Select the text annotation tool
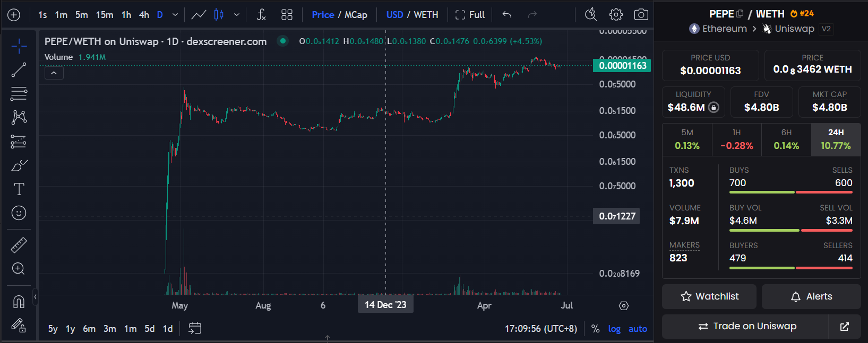This screenshot has width=868, height=343. click(x=19, y=189)
